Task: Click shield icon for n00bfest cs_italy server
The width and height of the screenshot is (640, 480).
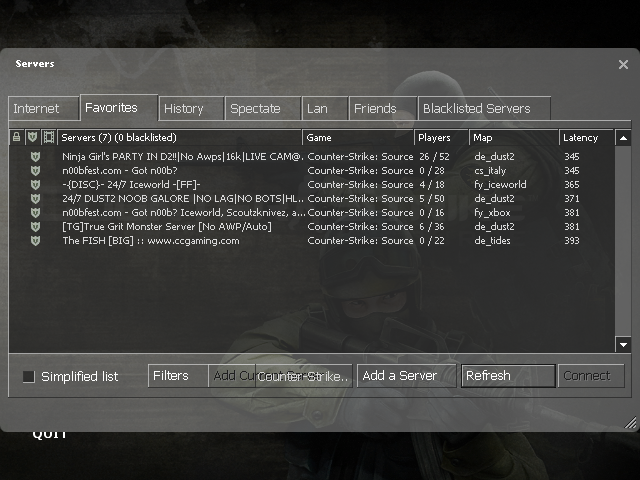Action: pos(36,171)
